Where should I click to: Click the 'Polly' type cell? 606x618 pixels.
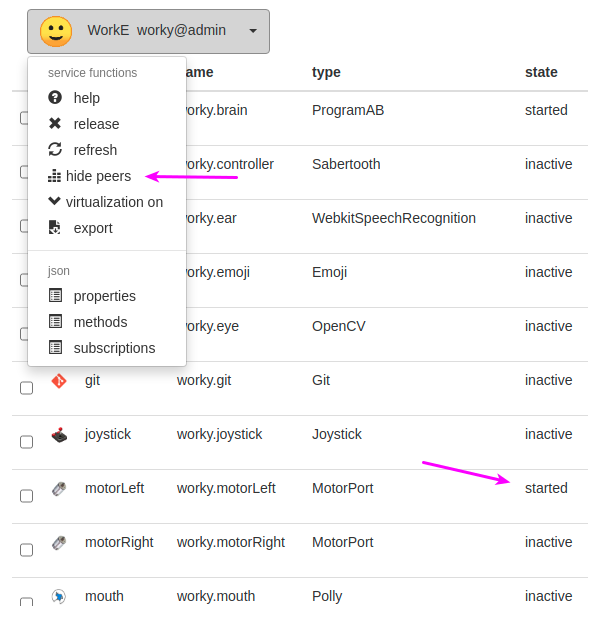point(327,596)
